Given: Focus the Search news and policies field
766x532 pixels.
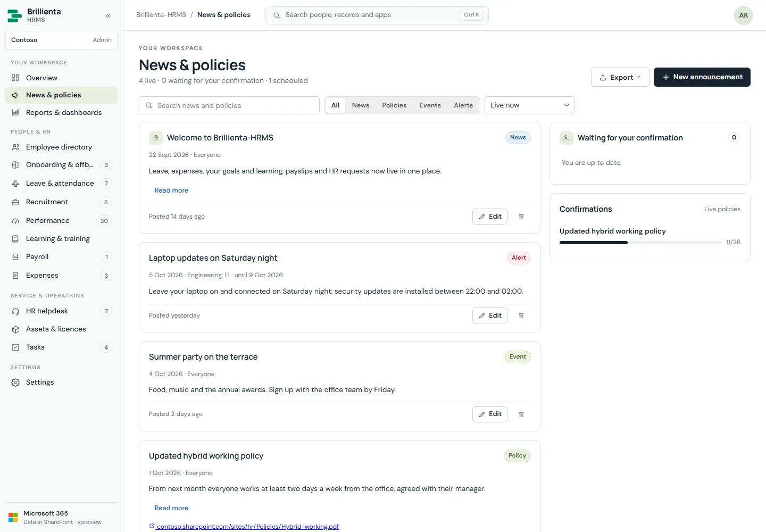Looking at the screenshot, I should tap(229, 105).
